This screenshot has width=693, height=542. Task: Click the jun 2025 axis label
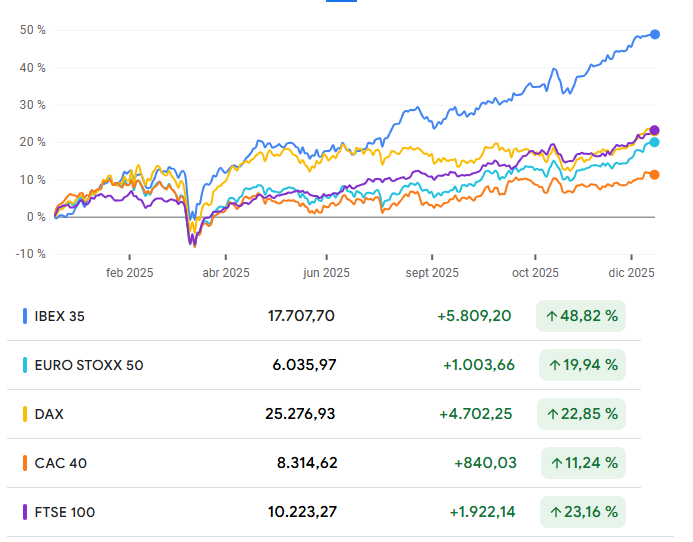click(327, 271)
